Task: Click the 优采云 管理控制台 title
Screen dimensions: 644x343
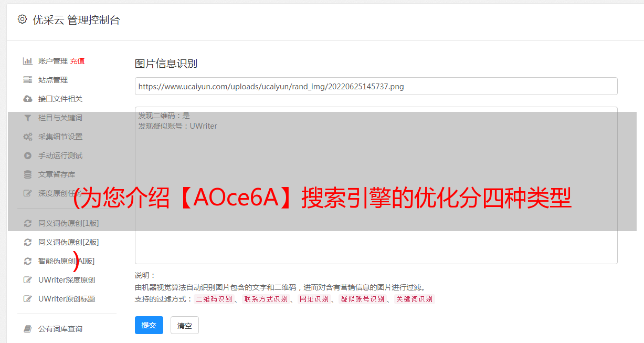Action: [x=76, y=20]
